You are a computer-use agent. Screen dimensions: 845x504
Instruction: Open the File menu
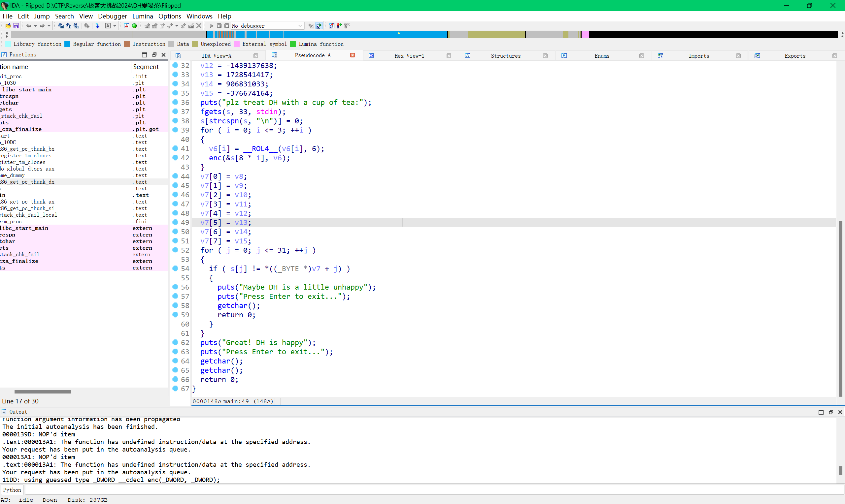[x=8, y=16]
